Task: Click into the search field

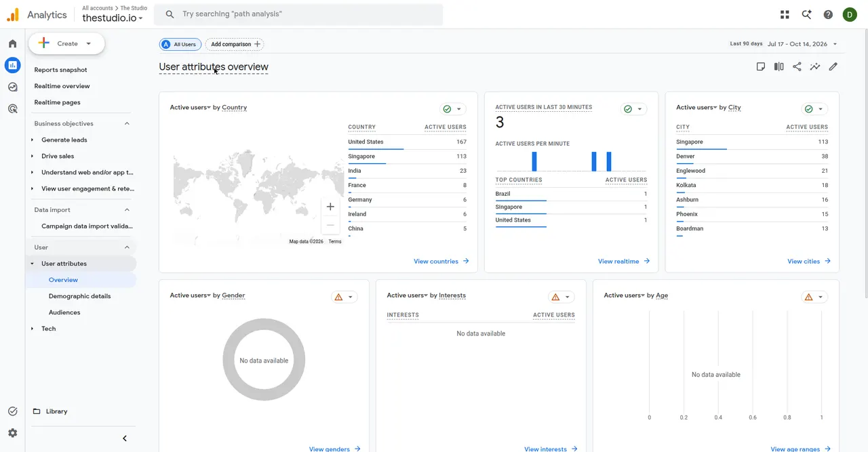Action: coord(298,14)
